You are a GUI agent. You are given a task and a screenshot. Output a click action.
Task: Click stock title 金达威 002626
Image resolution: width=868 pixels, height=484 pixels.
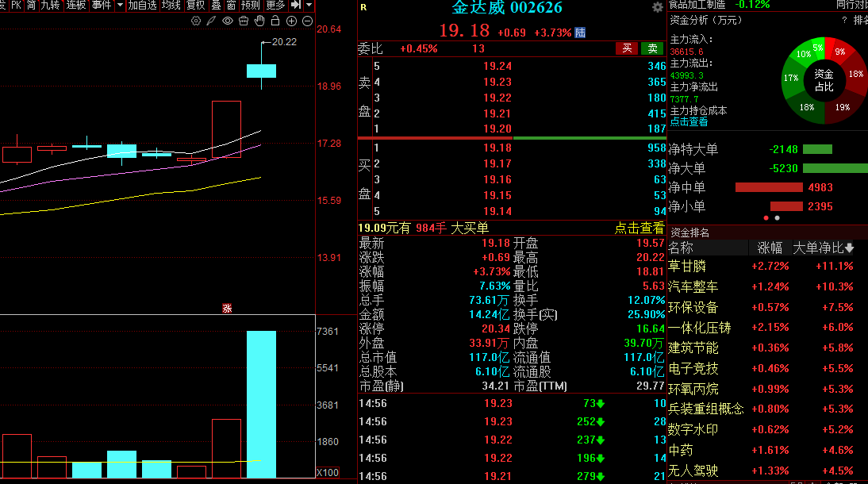point(506,8)
